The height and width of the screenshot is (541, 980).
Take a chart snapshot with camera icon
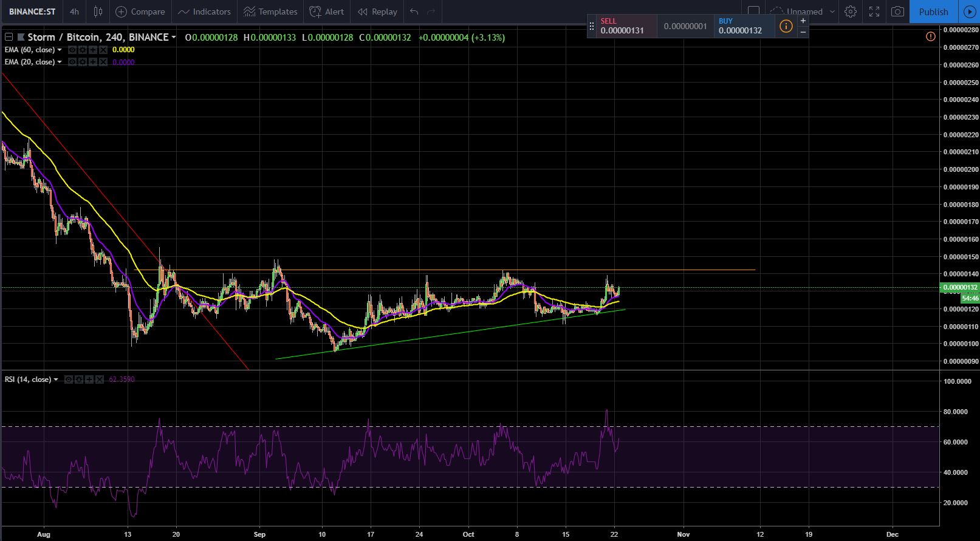(x=897, y=12)
